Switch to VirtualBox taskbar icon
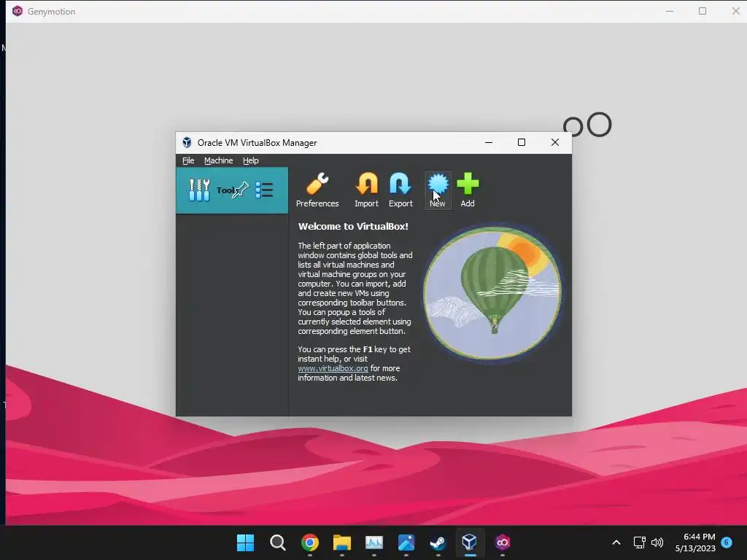This screenshot has width=747, height=560. [x=470, y=542]
